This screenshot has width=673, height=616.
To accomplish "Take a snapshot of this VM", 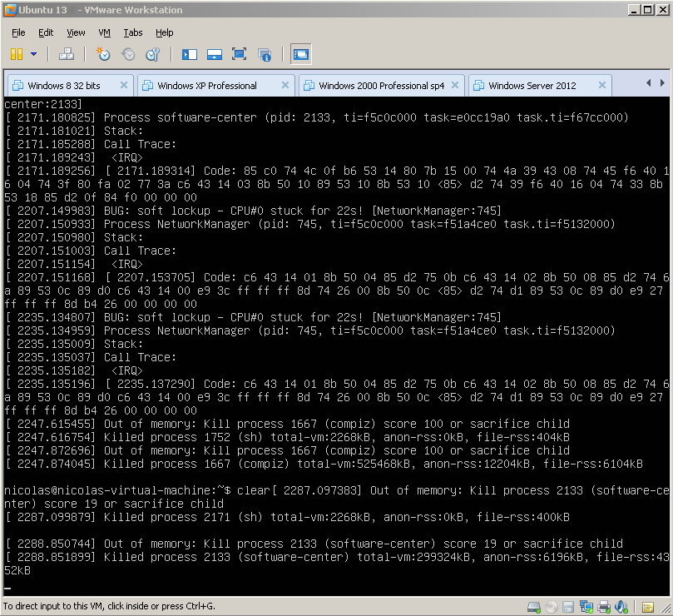I will (103, 54).
